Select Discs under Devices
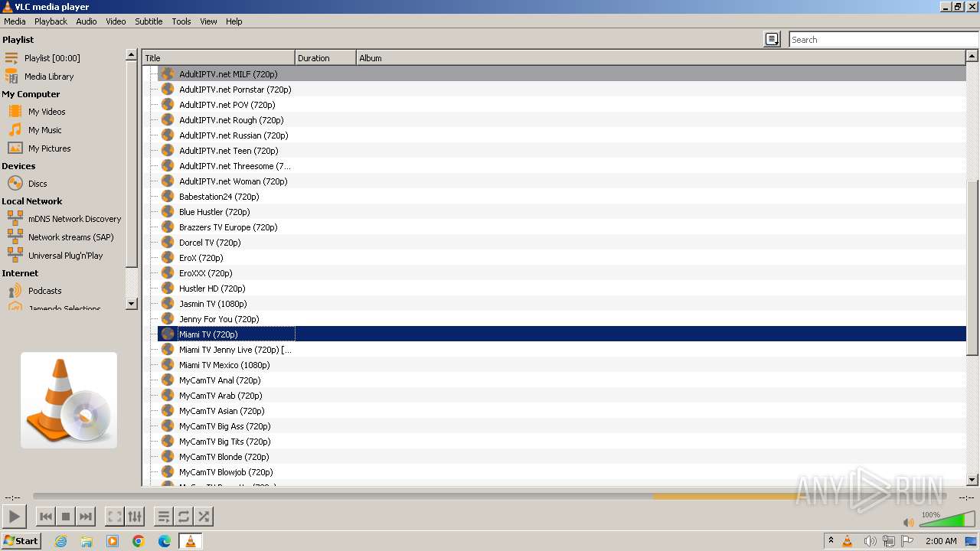The width and height of the screenshot is (980, 551). point(38,184)
